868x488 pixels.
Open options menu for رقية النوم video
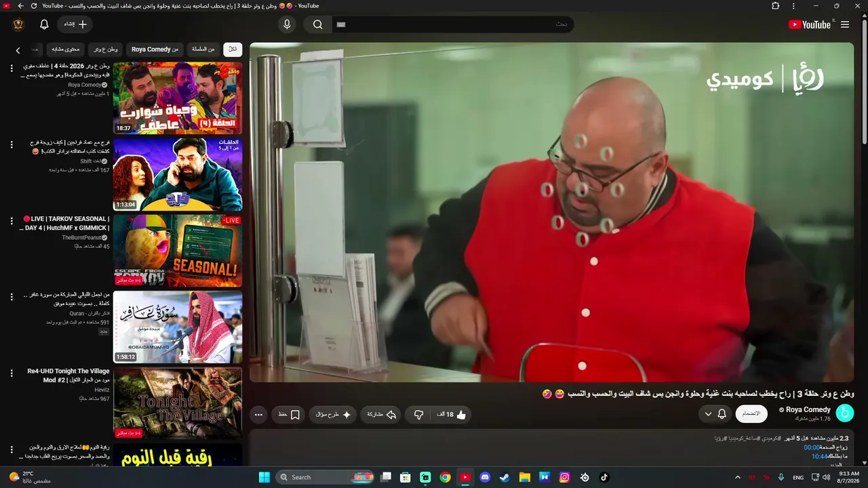(x=12, y=449)
